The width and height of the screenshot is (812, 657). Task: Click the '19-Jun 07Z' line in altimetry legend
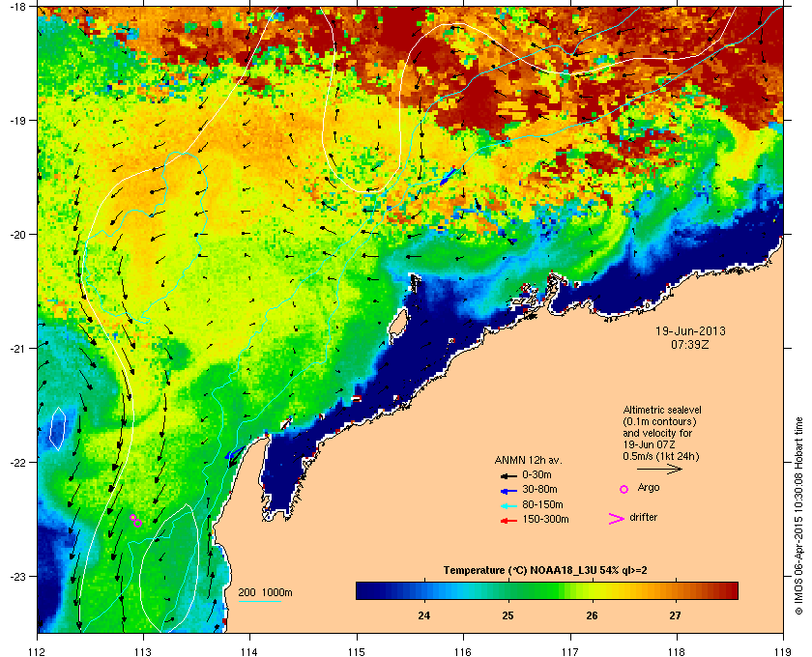coord(650,444)
